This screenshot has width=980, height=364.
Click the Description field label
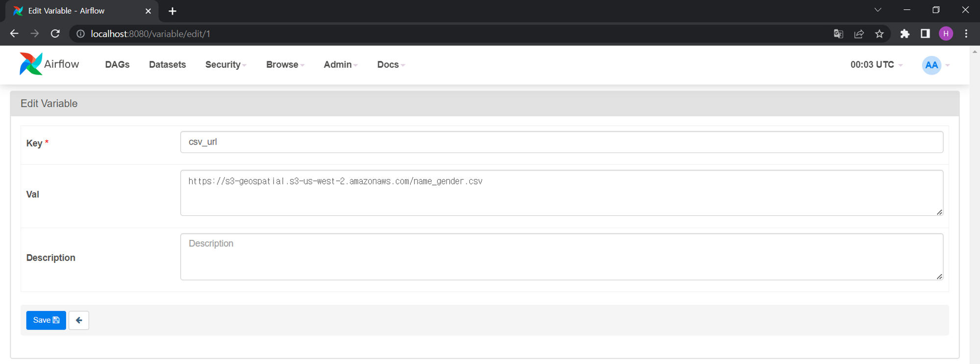(50, 258)
